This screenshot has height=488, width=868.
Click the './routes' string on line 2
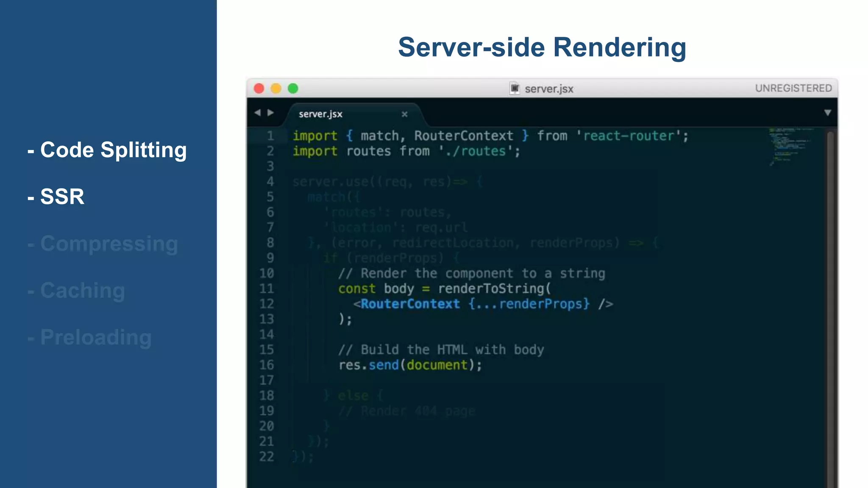point(476,151)
